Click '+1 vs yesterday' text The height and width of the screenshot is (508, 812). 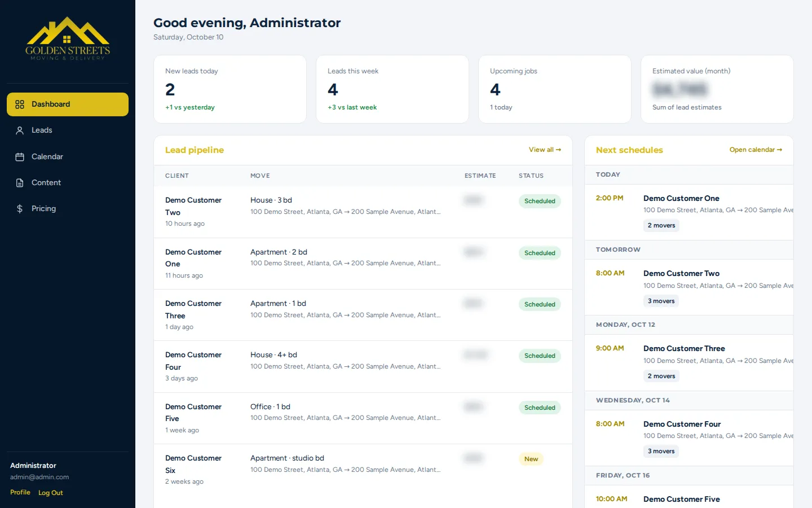(190, 107)
